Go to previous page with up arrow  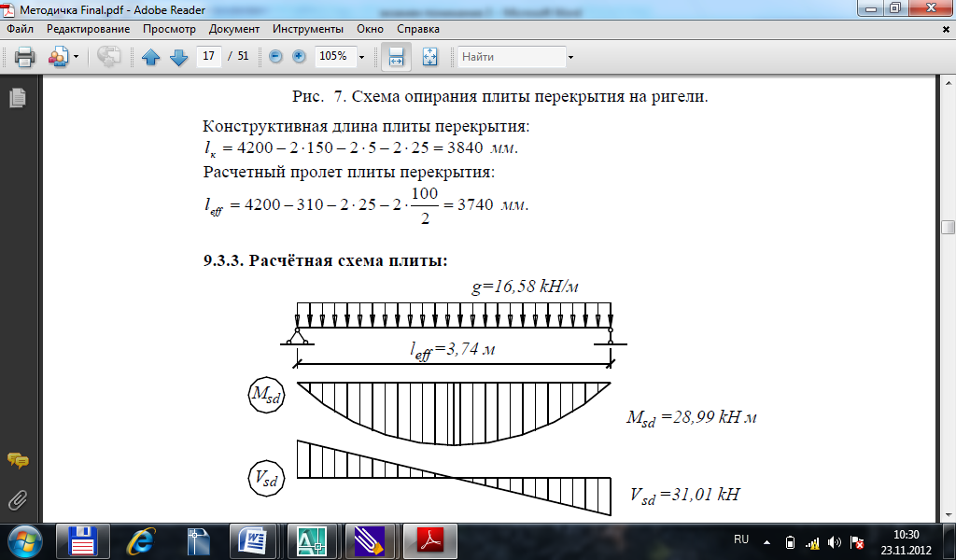point(150,57)
